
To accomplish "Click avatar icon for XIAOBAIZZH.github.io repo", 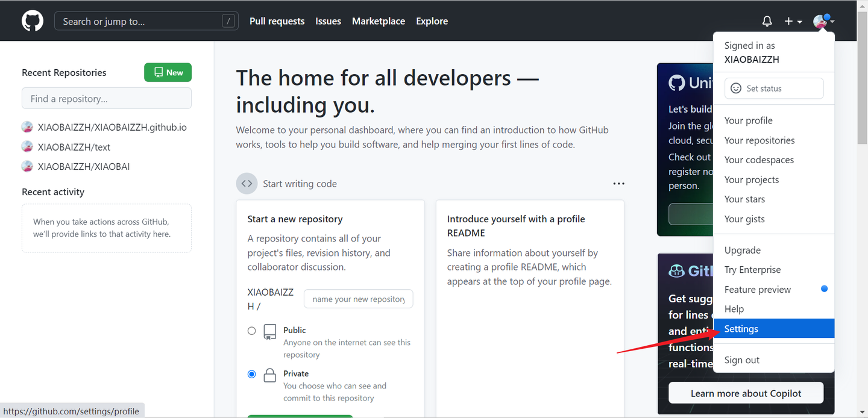I will coord(27,127).
